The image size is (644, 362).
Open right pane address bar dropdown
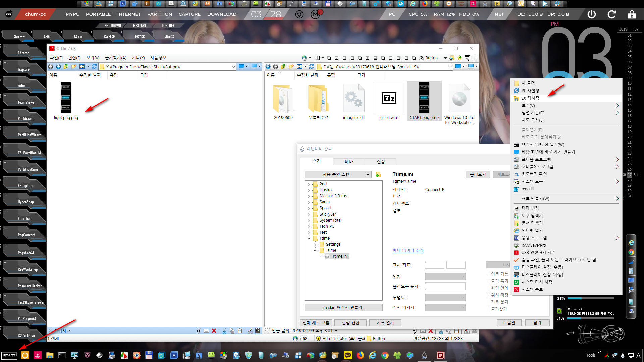pyautogui.click(x=450, y=67)
